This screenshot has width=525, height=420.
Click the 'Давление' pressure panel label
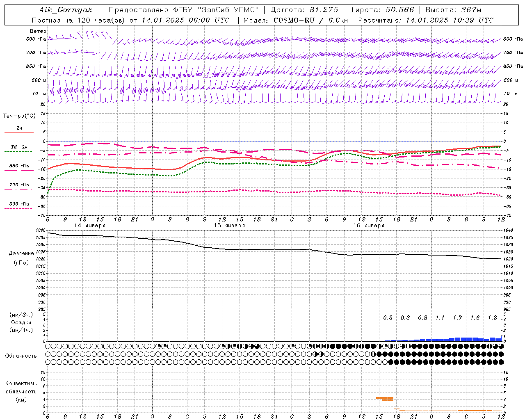[x=21, y=253]
